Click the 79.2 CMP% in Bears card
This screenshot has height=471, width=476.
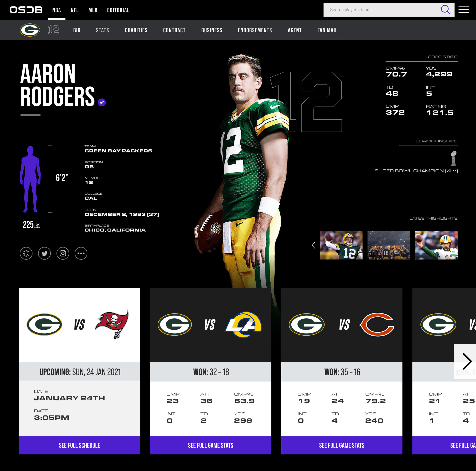pos(375,401)
